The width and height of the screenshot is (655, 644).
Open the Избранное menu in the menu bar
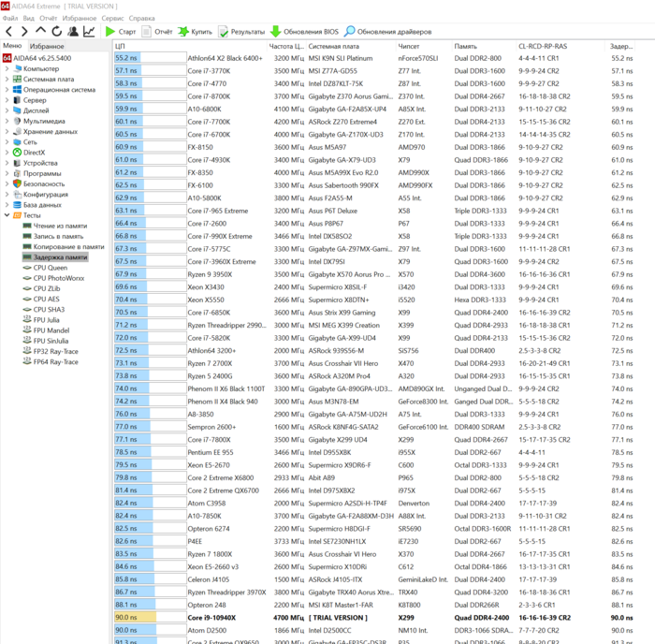coord(80,19)
